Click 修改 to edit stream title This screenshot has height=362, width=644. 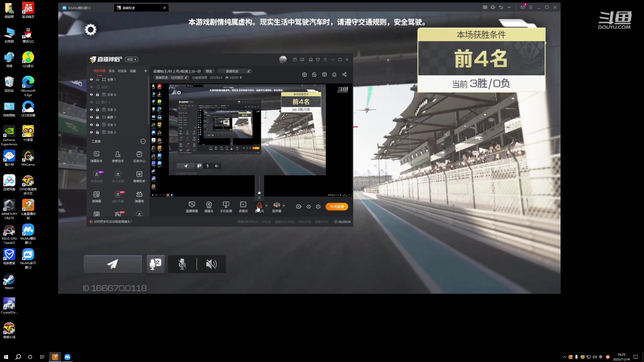(x=209, y=71)
